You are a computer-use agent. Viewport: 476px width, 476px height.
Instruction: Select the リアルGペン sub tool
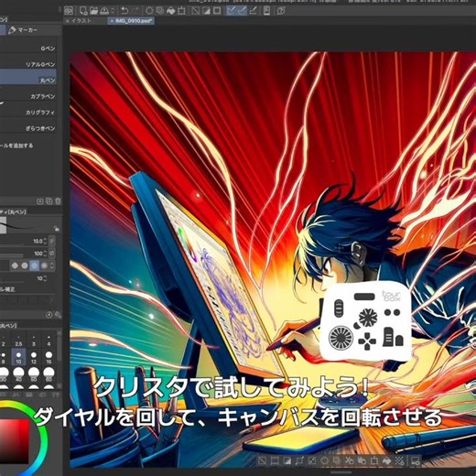28,64
